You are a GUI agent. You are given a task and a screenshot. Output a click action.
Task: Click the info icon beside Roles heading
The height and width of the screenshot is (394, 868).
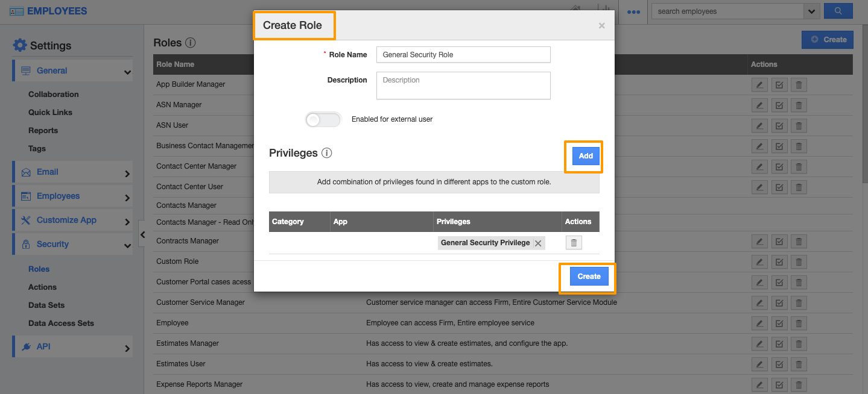click(x=190, y=43)
